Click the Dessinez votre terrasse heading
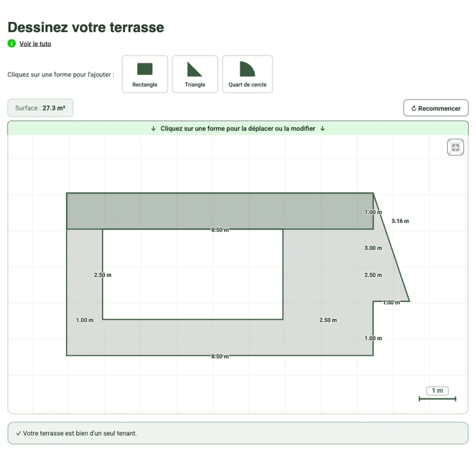Image resolution: width=476 pixels, height=463 pixels. click(85, 27)
